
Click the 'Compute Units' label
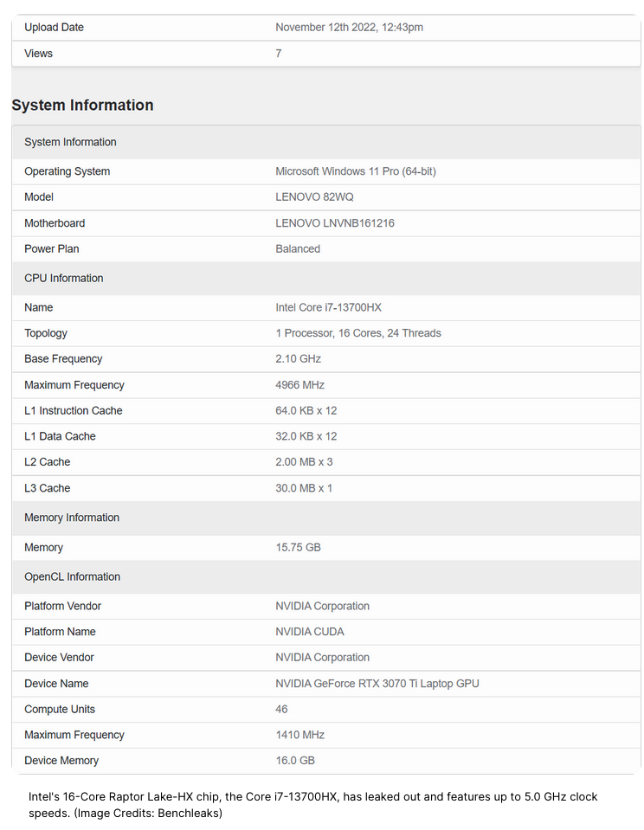coord(60,710)
